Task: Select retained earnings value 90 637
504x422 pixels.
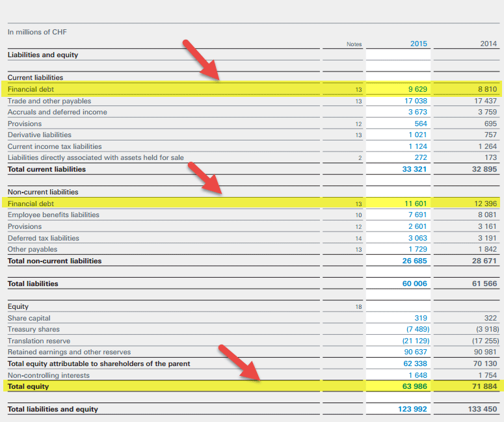Action: point(416,352)
